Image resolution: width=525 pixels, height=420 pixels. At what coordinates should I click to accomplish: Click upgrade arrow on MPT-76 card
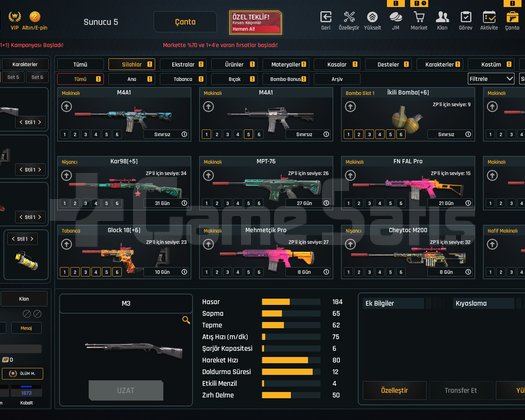coord(208,176)
